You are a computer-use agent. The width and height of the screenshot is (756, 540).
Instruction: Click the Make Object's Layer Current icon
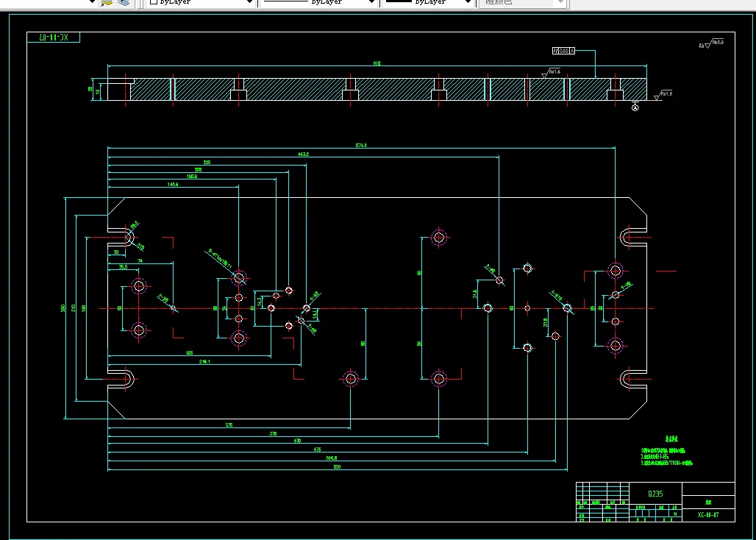[107, 3]
